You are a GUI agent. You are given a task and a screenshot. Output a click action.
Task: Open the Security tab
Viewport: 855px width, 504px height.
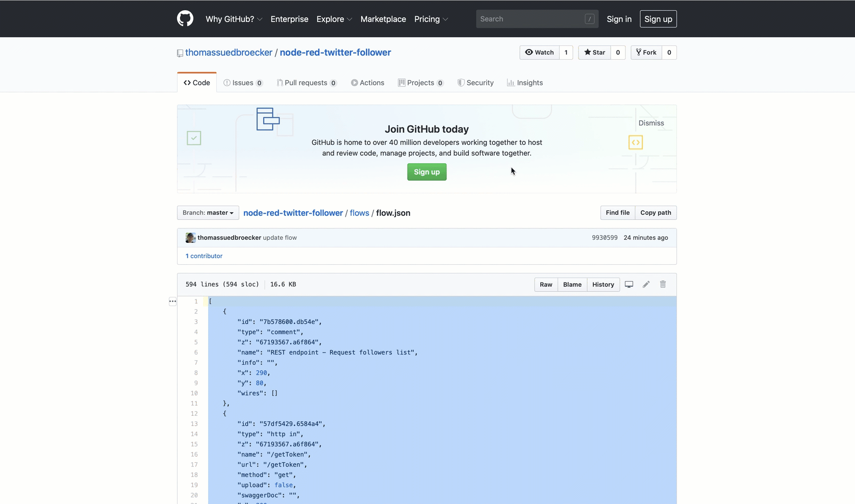[475, 83]
